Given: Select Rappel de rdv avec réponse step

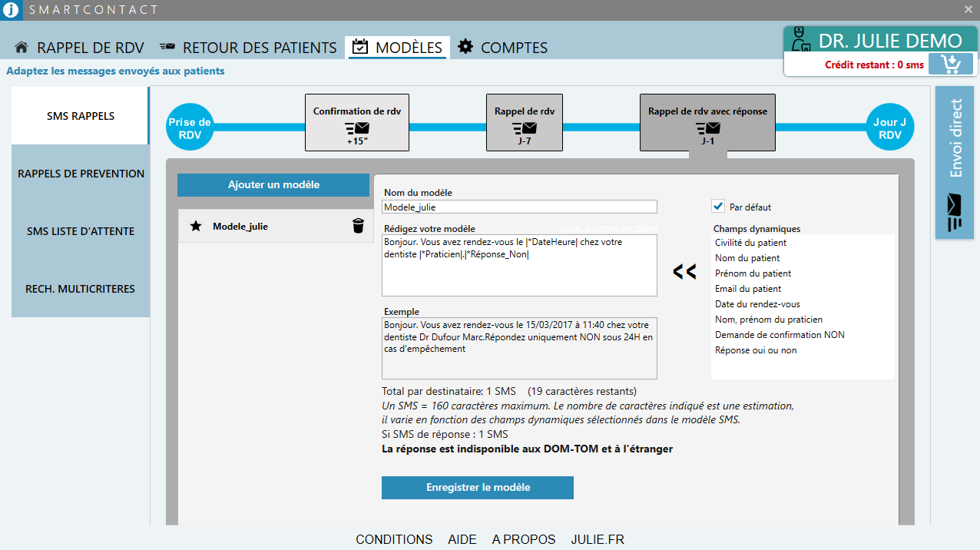Looking at the screenshot, I should (707, 123).
